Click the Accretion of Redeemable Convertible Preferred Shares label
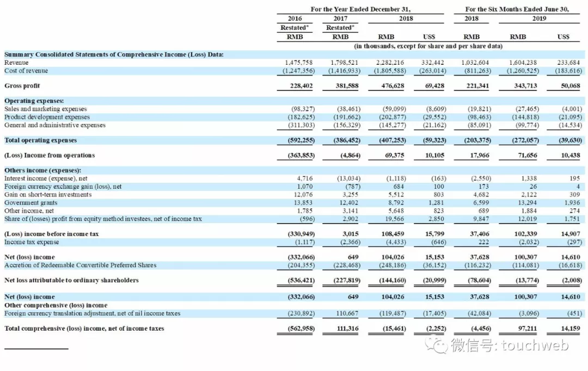 [80, 265]
